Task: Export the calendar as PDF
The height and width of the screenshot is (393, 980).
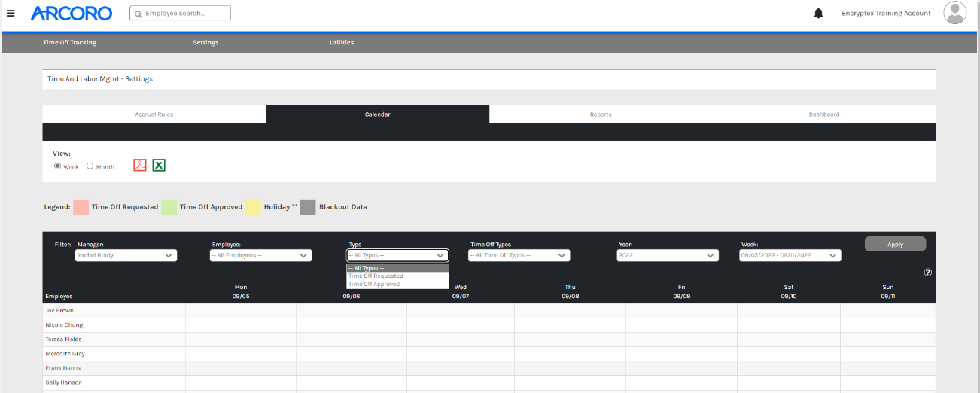Action: coord(139,165)
